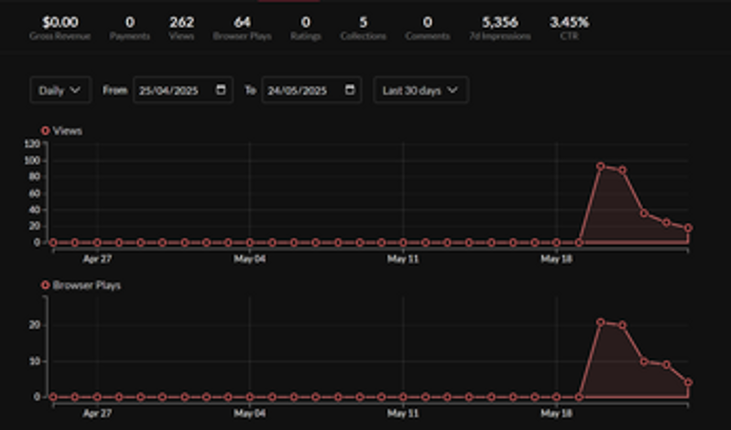The height and width of the screenshot is (430, 731).
Task: Click the peak data point on Views chart
Action: tap(601, 166)
